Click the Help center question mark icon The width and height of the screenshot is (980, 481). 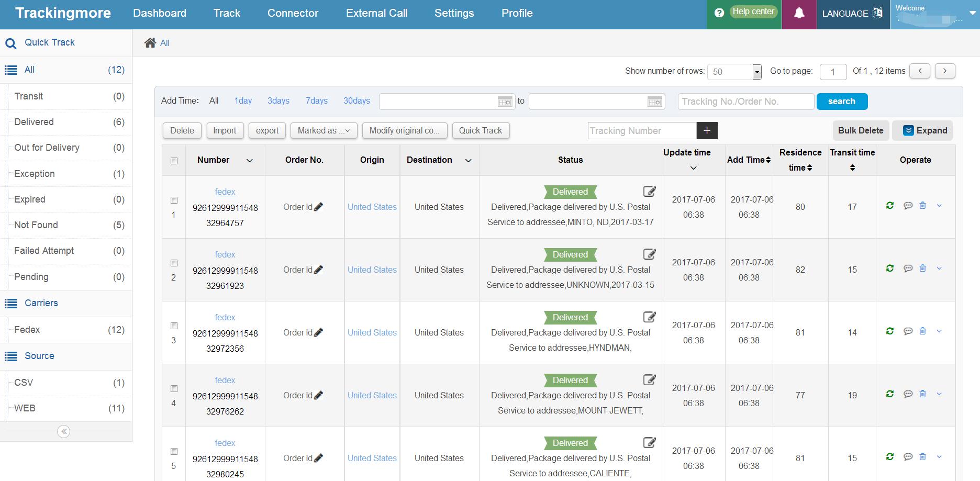(719, 13)
